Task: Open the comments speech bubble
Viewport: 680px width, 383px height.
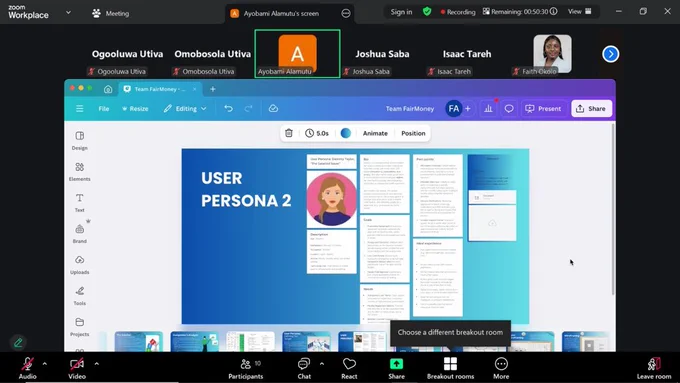Action: point(509,108)
